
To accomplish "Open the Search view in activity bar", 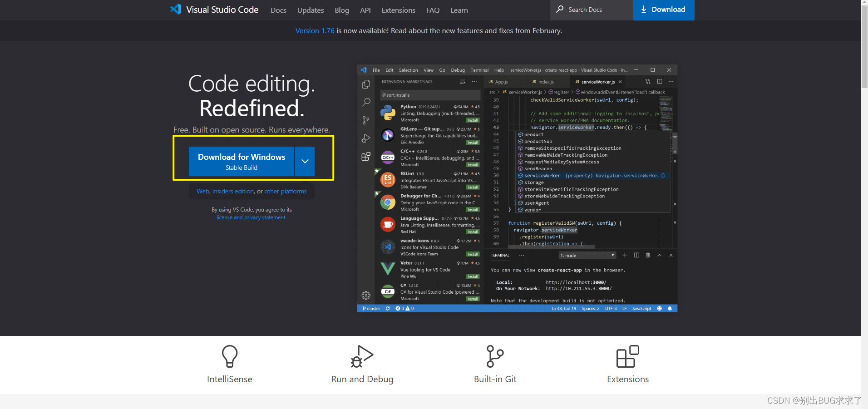I will tap(366, 102).
